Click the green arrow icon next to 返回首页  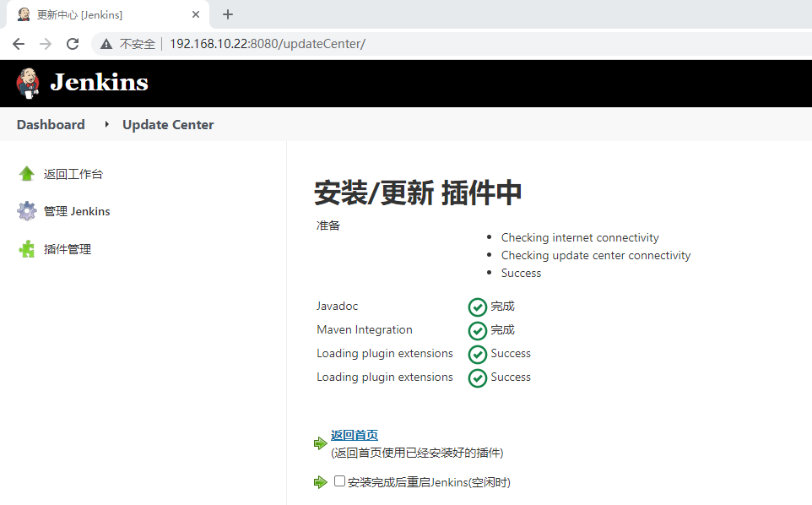point(321,443)
